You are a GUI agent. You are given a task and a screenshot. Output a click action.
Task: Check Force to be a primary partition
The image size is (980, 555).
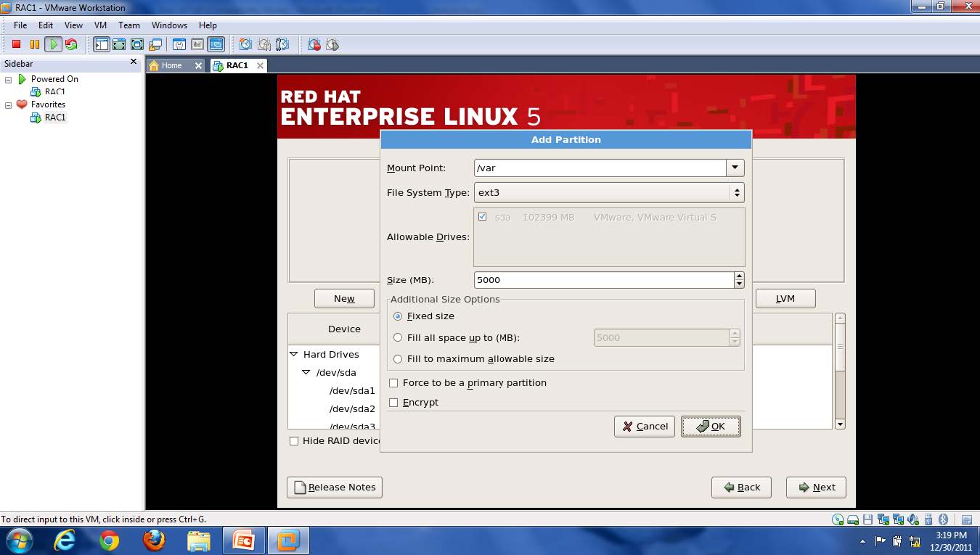pos(393,382)
